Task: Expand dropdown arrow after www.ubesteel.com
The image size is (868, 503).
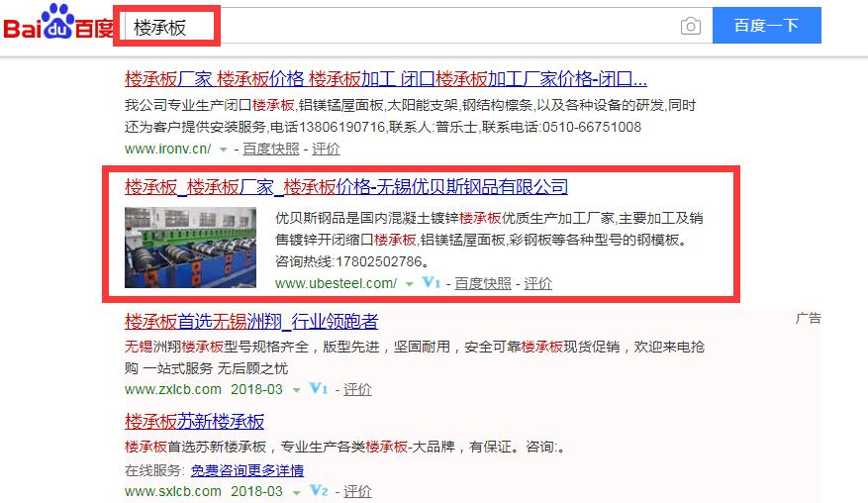Action: [x=409, y=284]
